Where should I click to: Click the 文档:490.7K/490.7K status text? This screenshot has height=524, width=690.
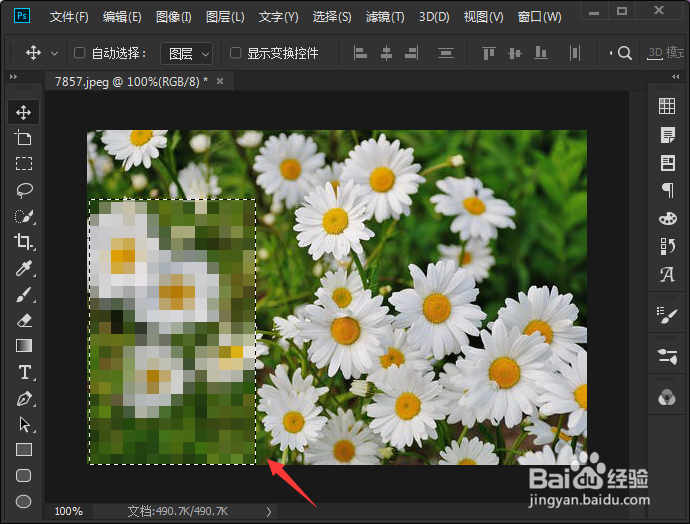click(x=177, y=511)
